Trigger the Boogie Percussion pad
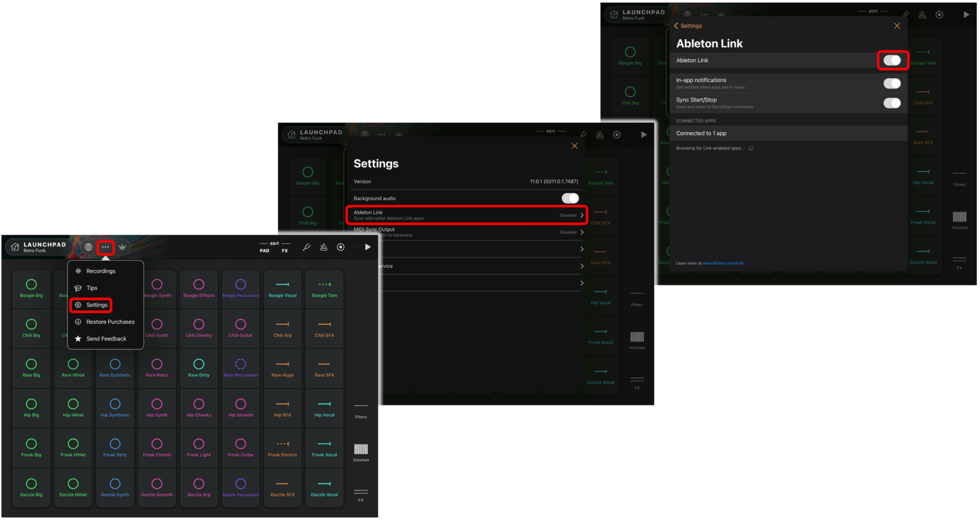Viewport: 980px width, 520px height. pos(240,289)
